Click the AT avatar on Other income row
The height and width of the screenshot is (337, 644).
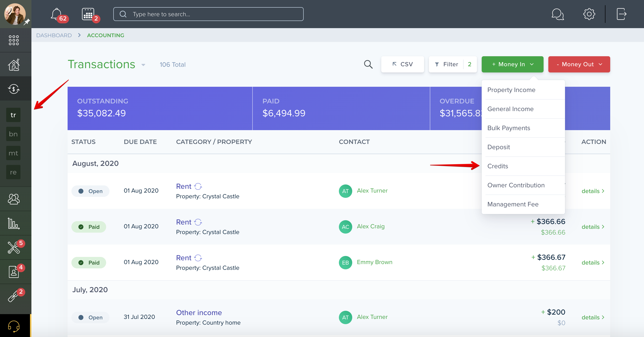click(x=345, y=317)
